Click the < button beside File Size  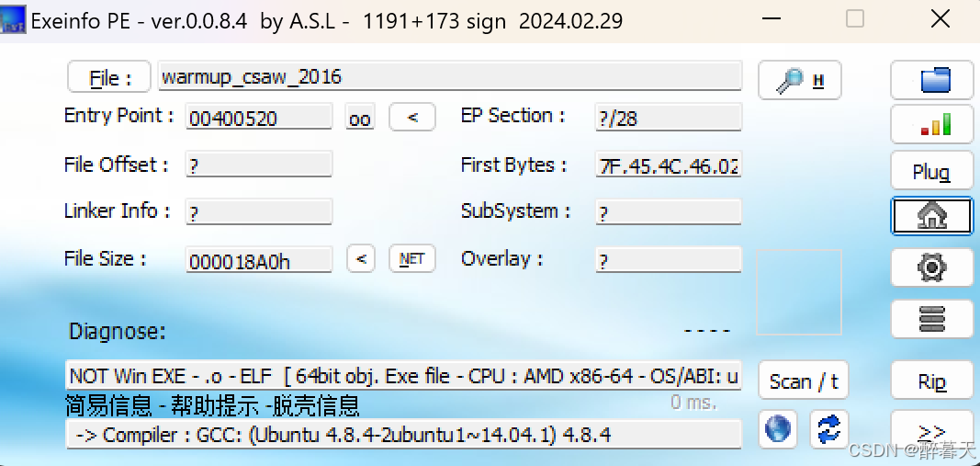pos(361,259)
